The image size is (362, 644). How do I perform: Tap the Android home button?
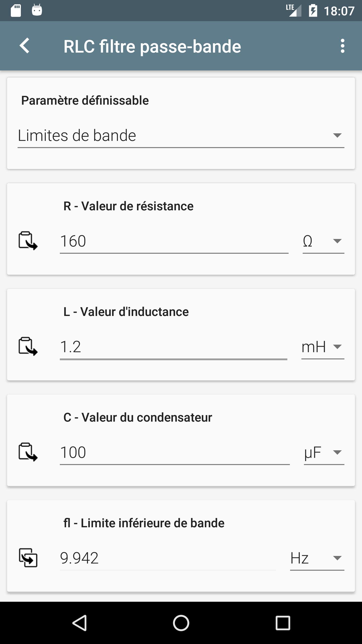[181, 623]
